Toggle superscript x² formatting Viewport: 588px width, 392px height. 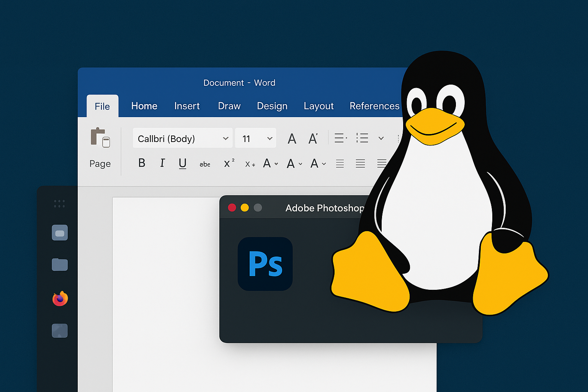tap(229, 163)
